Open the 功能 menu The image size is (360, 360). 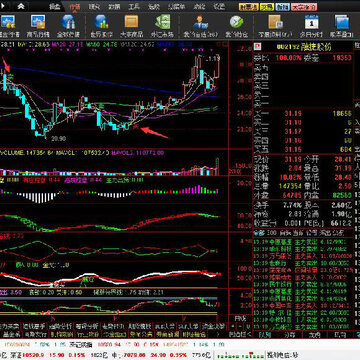click(x=199, y=6)
